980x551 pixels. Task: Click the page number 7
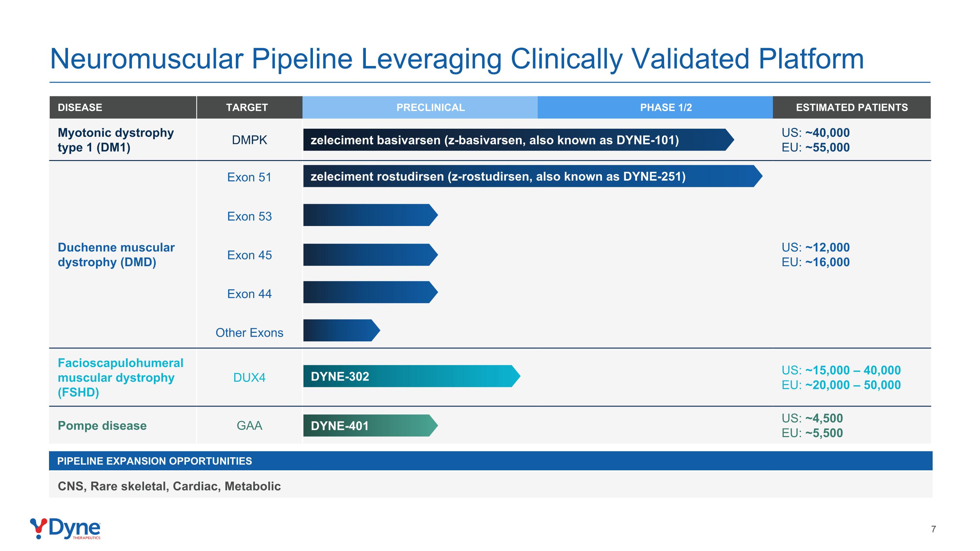coord(933,529)
